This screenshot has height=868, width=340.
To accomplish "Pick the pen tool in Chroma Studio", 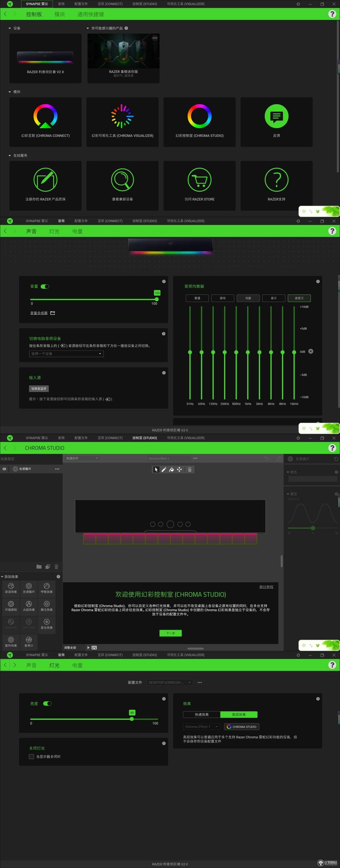I will 164,469.
